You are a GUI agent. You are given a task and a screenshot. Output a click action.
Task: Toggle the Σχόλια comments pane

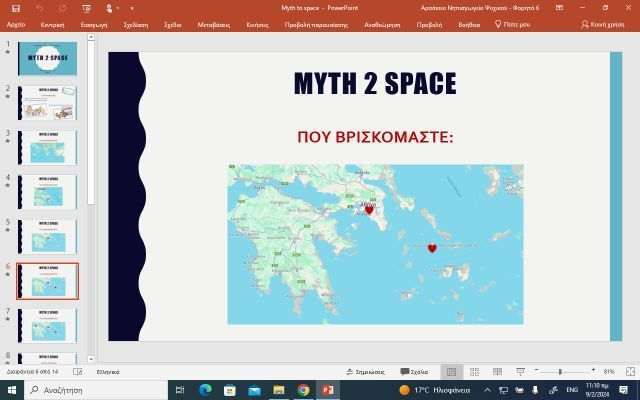tap(414, 371)
